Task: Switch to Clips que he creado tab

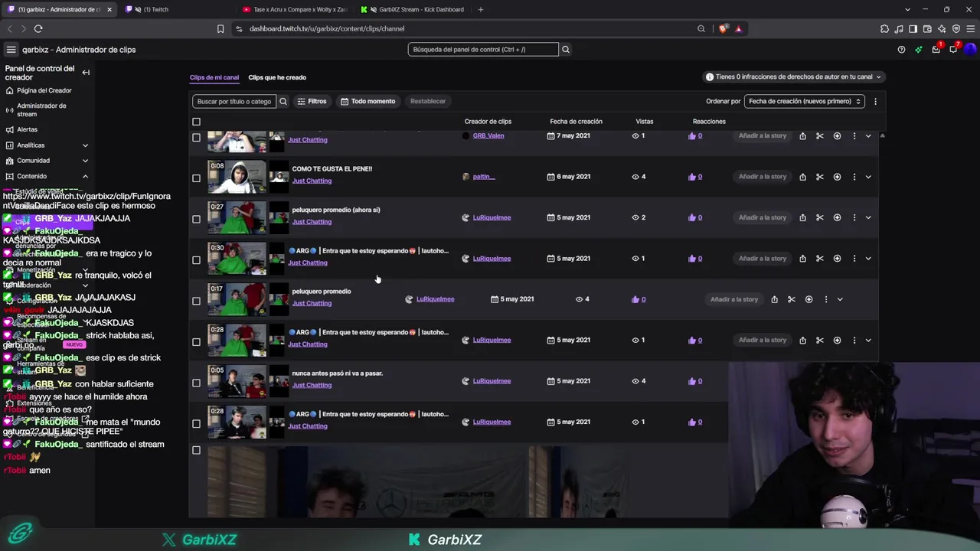Action: click(x=277, y=77)
